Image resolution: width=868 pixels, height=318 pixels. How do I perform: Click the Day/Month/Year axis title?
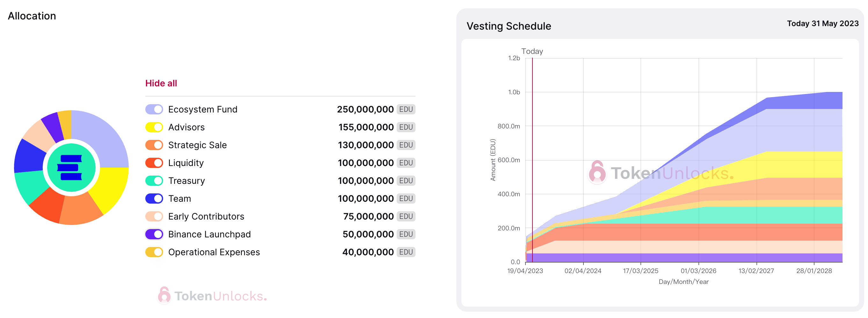coord(684,282)
